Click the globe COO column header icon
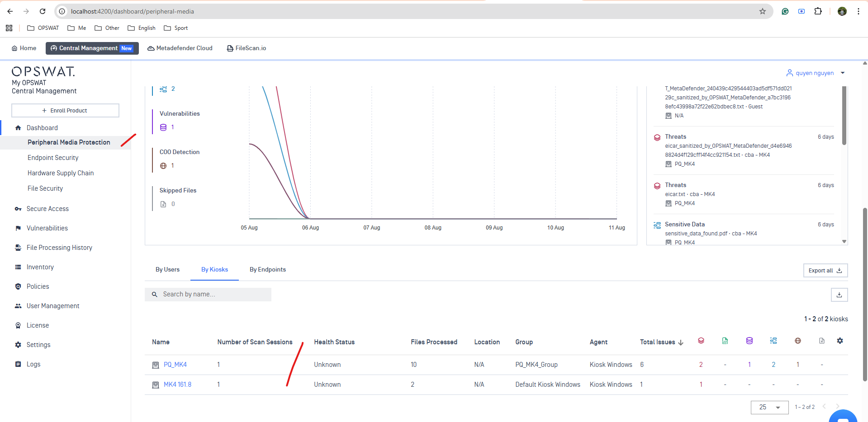 [798, 341]
